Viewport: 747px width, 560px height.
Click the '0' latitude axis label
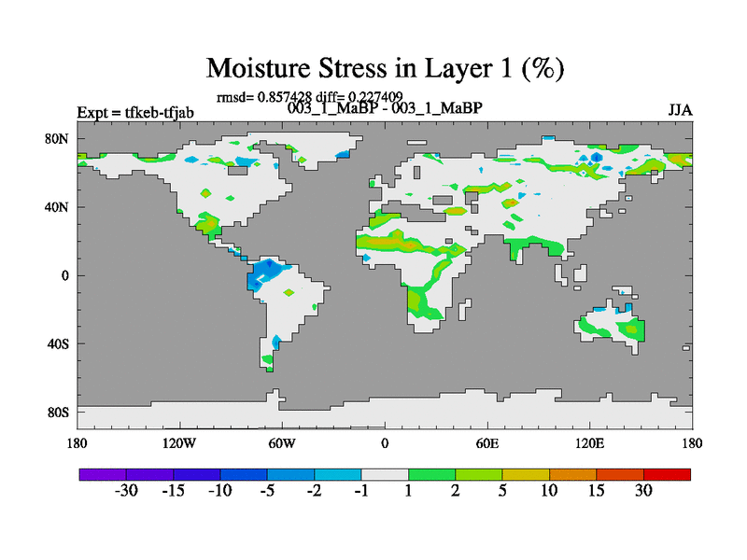click(x=64, y=275)
